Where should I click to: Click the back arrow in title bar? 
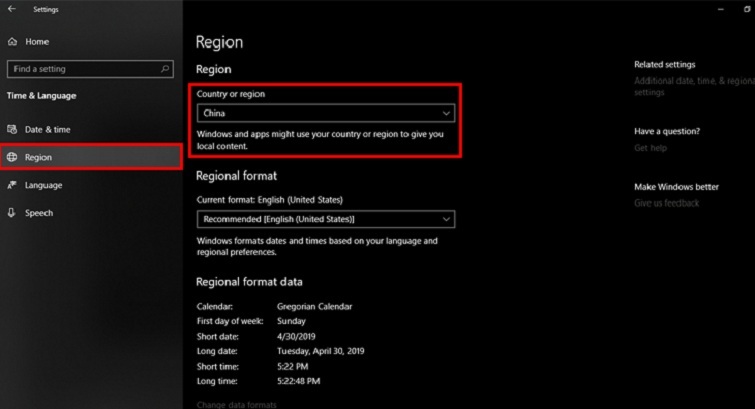(11, 9)
